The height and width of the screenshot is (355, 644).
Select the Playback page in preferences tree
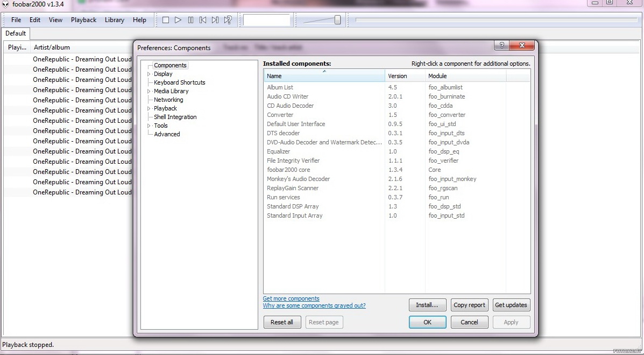point(165,108)
